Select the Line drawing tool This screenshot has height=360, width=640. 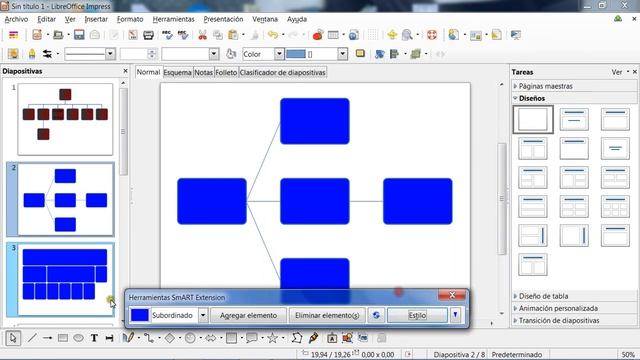[32, 338]
